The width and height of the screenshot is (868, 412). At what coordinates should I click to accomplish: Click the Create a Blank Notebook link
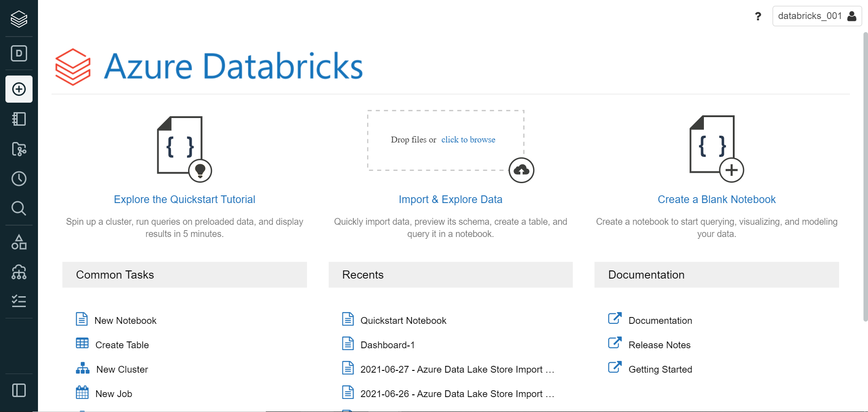[x=717, y=199]
